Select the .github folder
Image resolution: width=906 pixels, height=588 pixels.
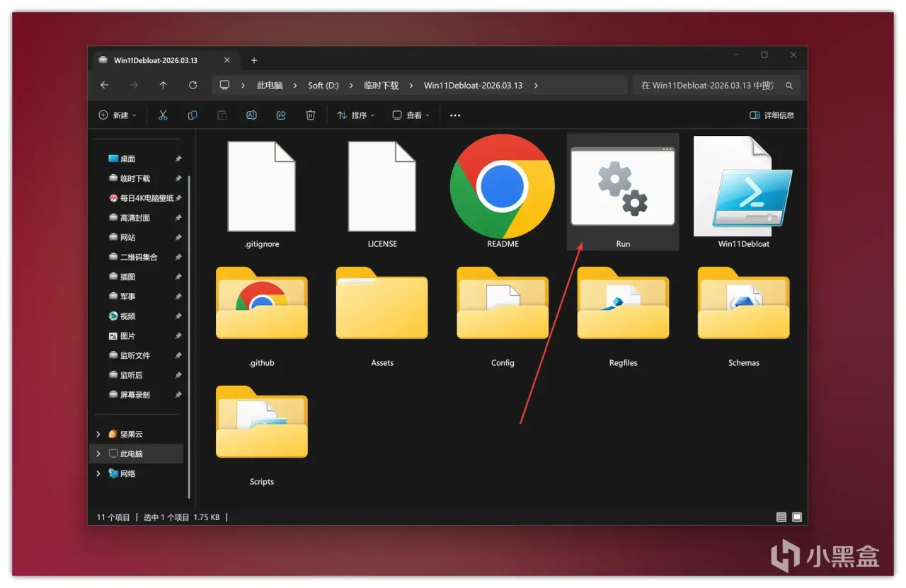coord(261,304)
